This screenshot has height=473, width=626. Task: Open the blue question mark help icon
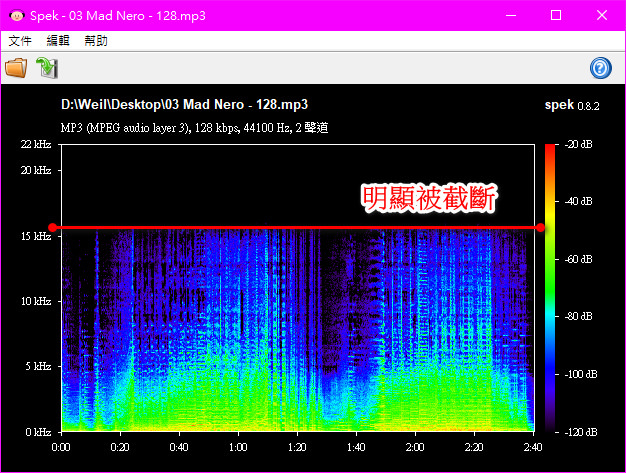coord(601,68)
